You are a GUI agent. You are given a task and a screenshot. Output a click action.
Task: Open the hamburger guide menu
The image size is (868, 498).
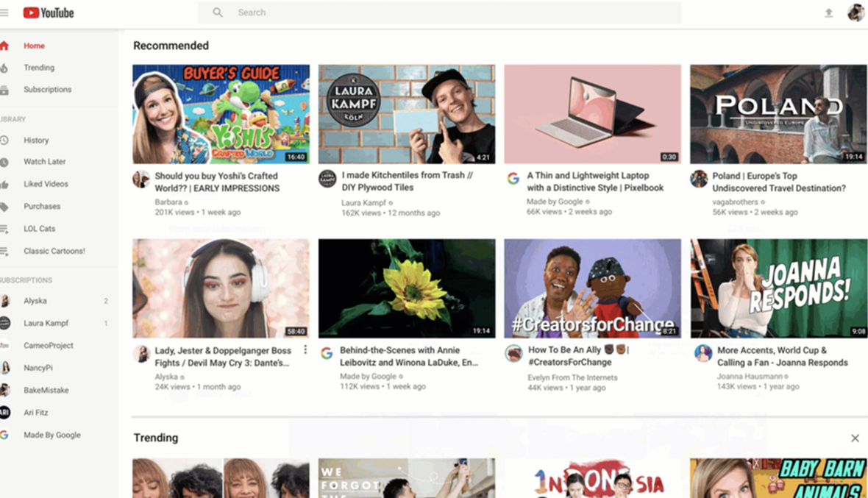(4, 13)
